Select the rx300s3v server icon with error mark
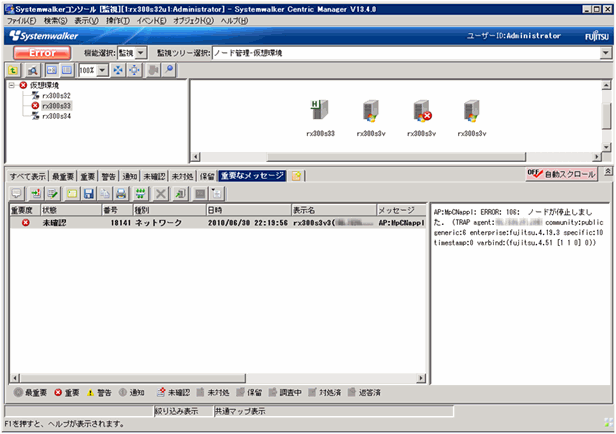Screen dimensions: 616x434 pyautogui.click(x=422, y=112)
